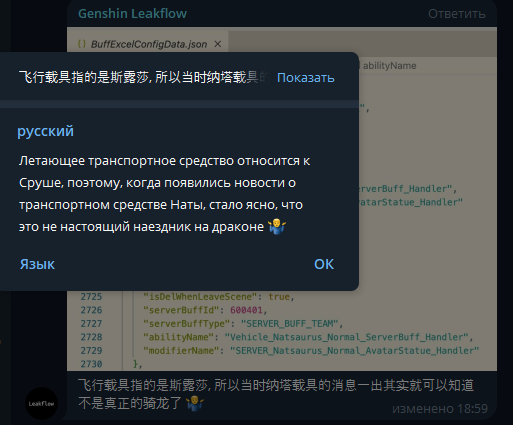The image size is (513, 425).
Task: Click the abilityName breadcrumb text
Action: (x=389, y=66)
